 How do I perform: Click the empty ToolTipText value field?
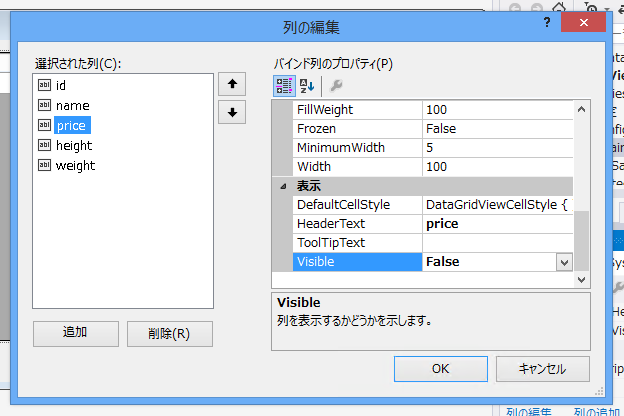point(497,242)
